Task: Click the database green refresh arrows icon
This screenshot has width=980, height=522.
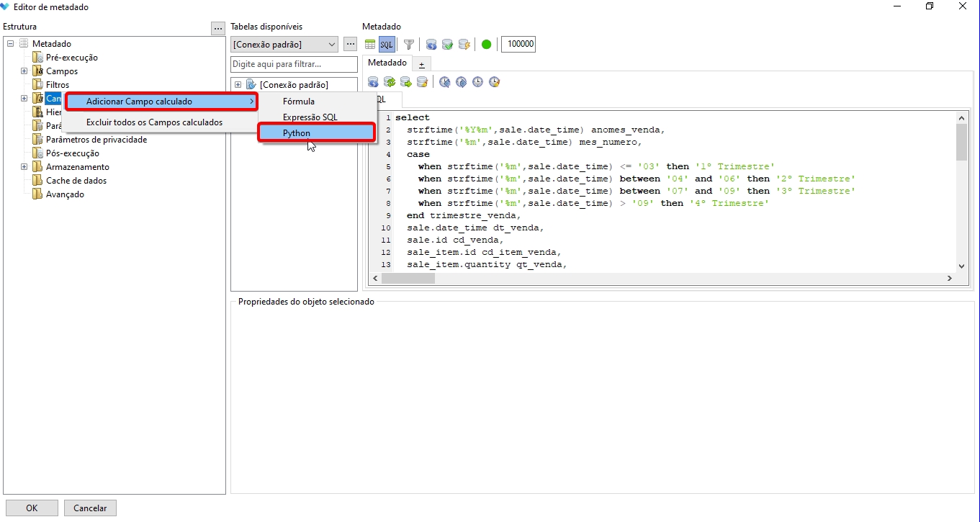Action: click(390, 82)
